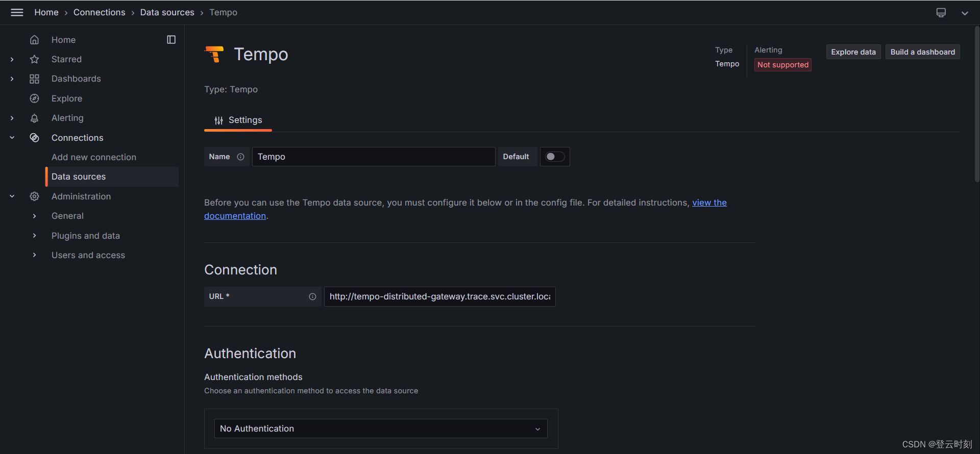Toggle the Default data source switch
This screenshot has height=454, width=980.
[555, 157]
